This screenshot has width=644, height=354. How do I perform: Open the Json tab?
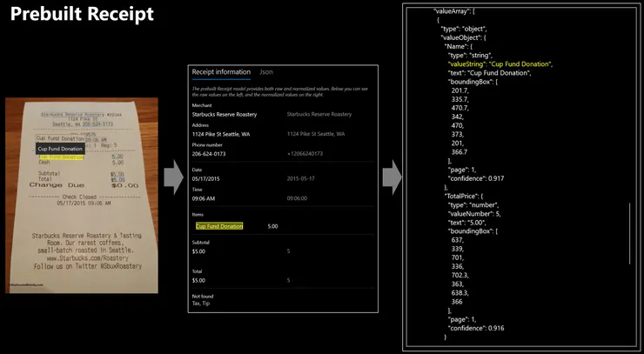265,72
